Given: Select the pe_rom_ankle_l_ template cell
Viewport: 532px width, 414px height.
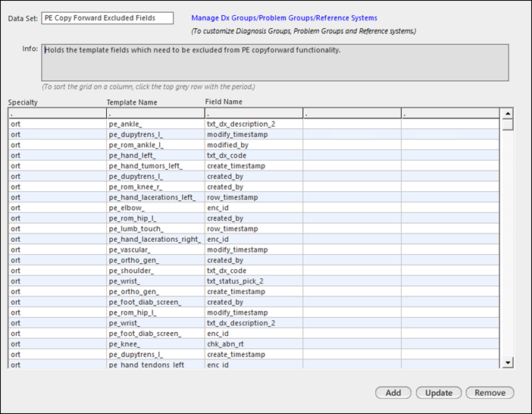Looking at the screenshot, I should coord(155,145).
